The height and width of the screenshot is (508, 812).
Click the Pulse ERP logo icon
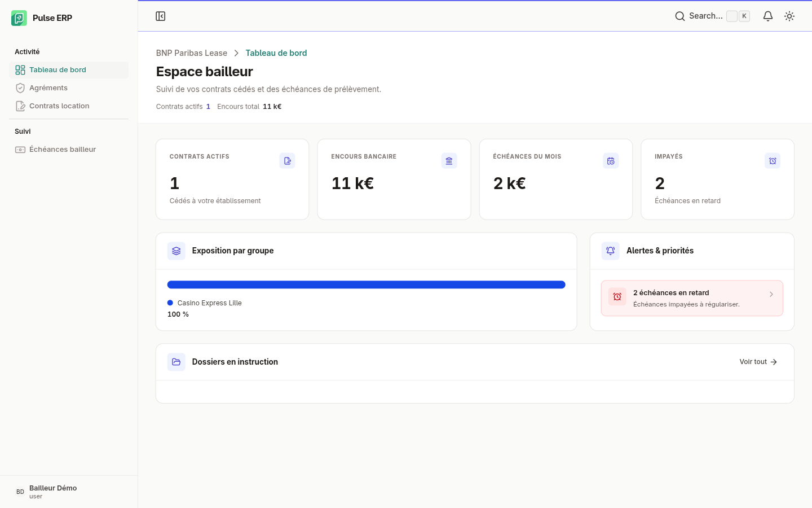19,18
